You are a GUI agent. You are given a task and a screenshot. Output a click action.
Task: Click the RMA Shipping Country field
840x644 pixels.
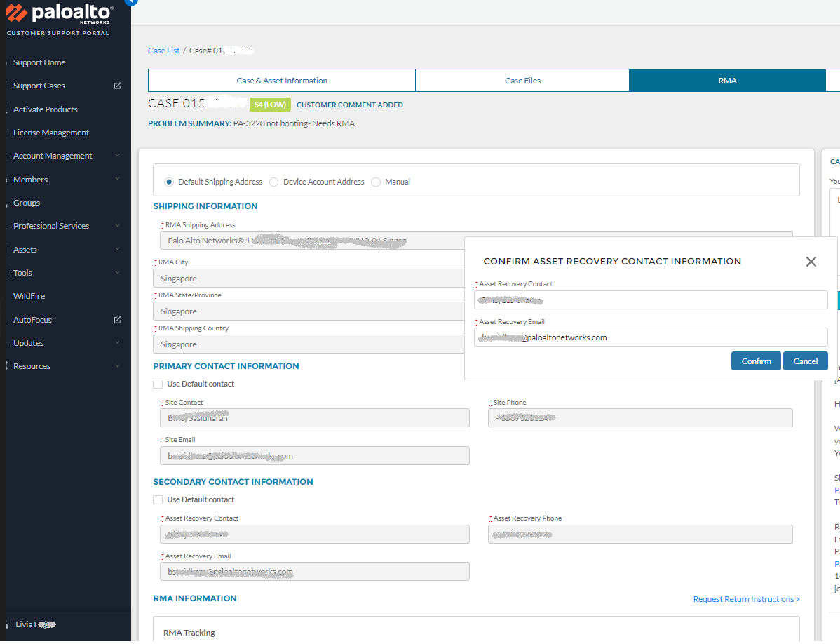[309, 344]
